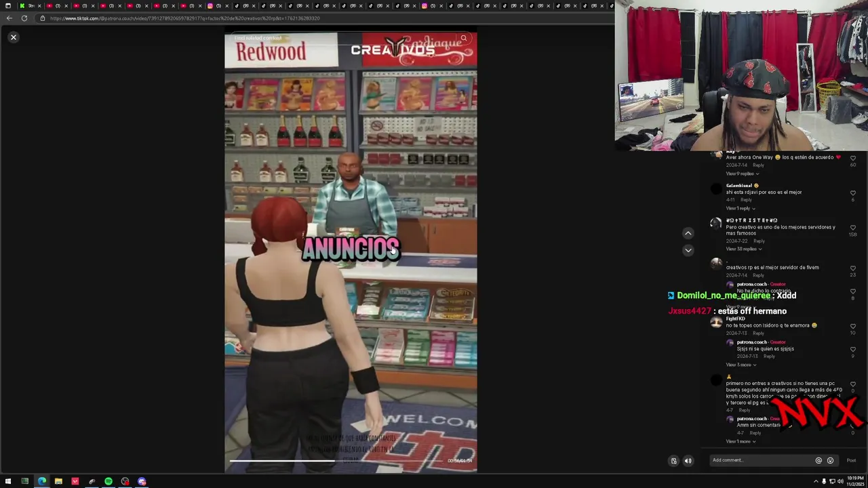The height and width of the screenshot is (488, 868).
Task: Open avatar of 'creativos rp es el mejor' commenter
Action: [x=716, y=264]
